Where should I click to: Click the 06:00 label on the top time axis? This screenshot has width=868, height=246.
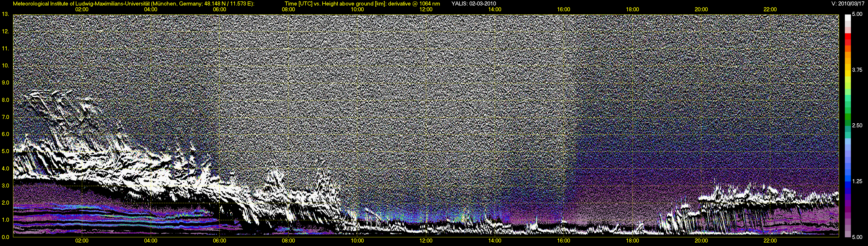[x=219, y=10]
